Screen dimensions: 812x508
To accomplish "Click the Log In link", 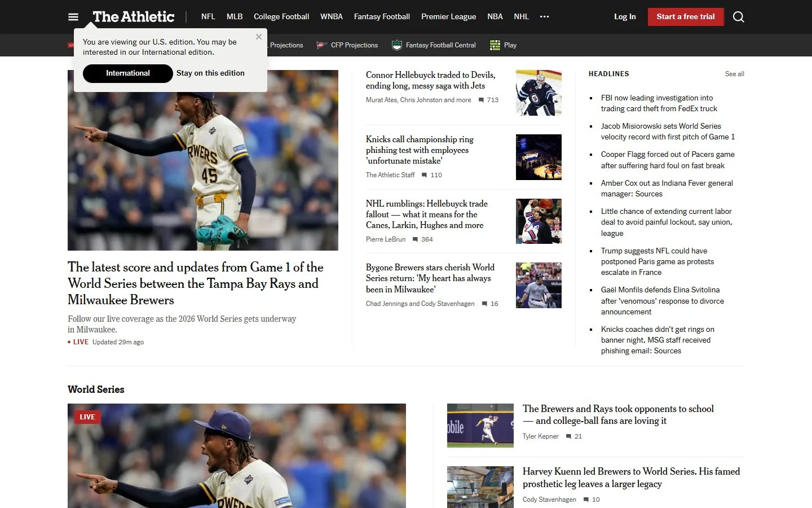I will click(625, 17).
